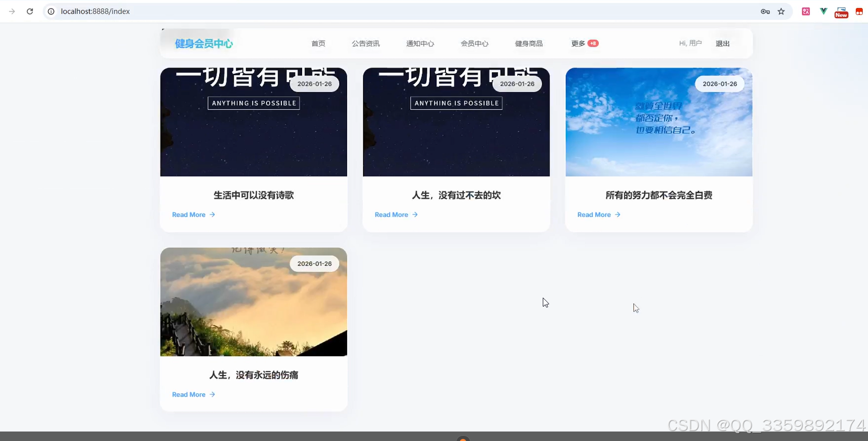Viewport: 868px width, 441px height.
Task: Click the 健身会员中心 site logo
Action: pyautogui.click(x=204, y=43)
